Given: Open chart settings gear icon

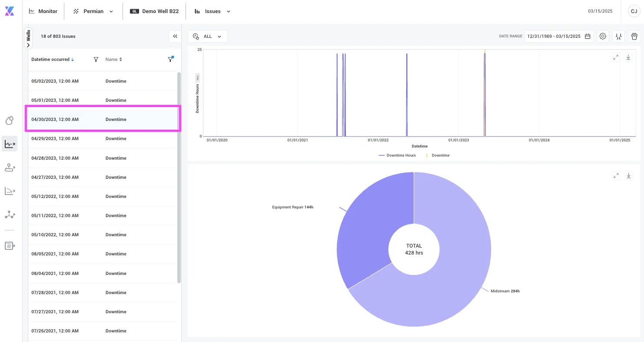Looking at the screenshot, I should [x=603, y=37].
